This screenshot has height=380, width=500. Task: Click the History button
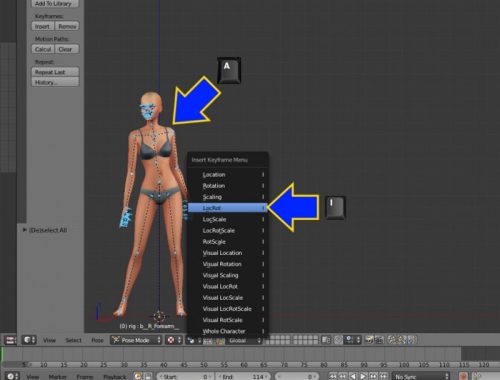(x=55, y=82)
